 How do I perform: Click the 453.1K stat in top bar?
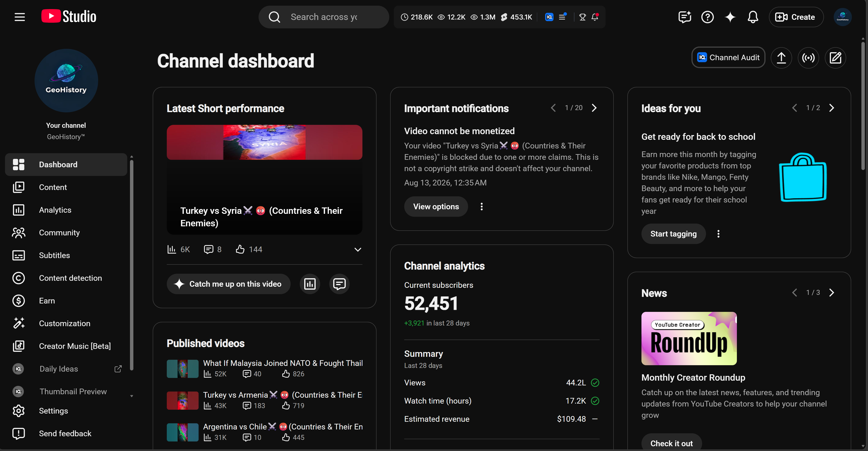(x=516, y=17)
